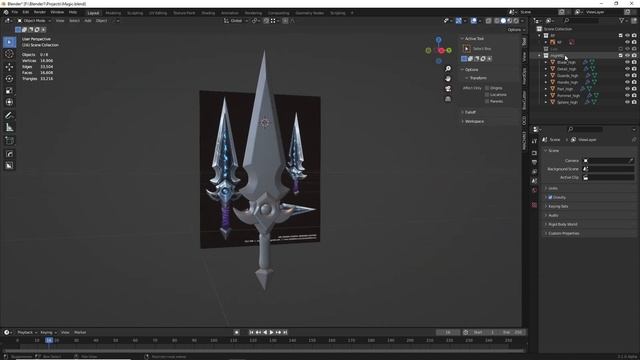Select the Measure tool
Screen dimensions: 640x360
(9, 128)
